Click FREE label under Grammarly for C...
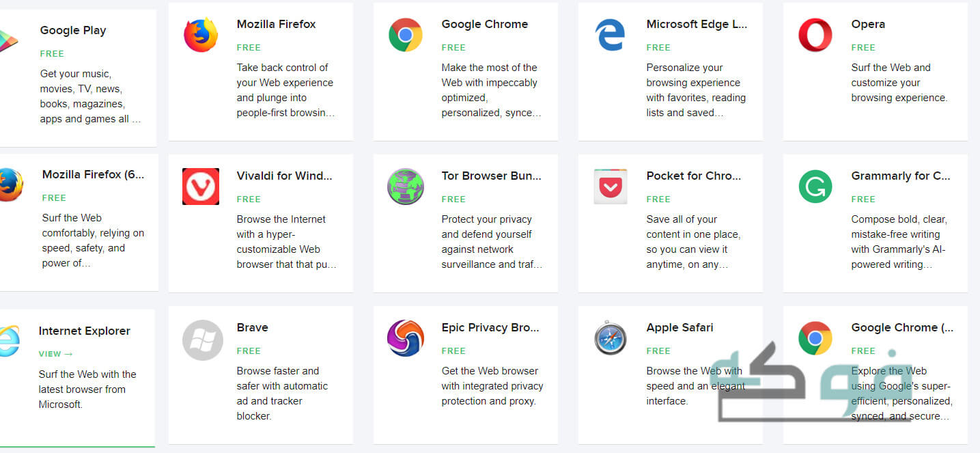980x453 pixels. click(863, 199)
